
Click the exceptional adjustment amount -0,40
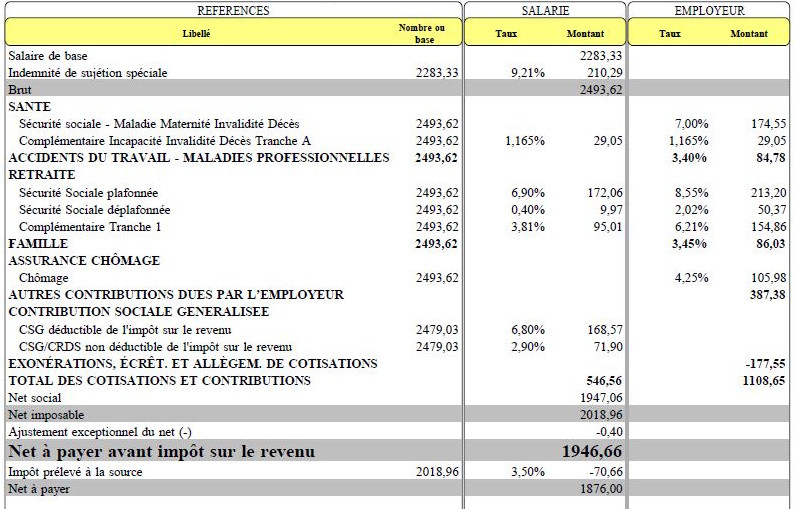[x=608, y=431]
